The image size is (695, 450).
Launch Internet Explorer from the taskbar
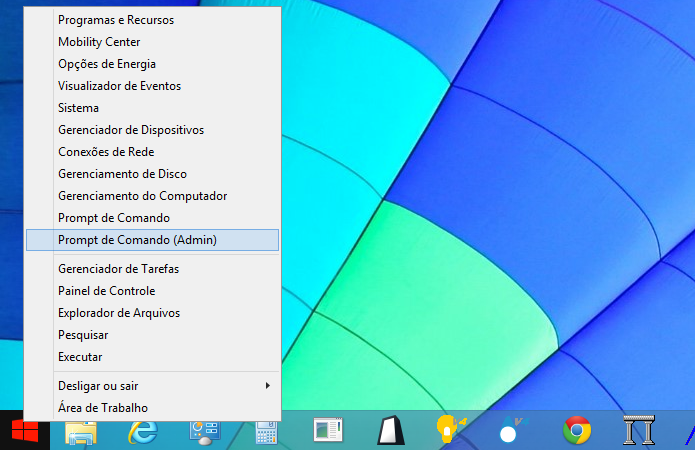[x=143, y=431]
